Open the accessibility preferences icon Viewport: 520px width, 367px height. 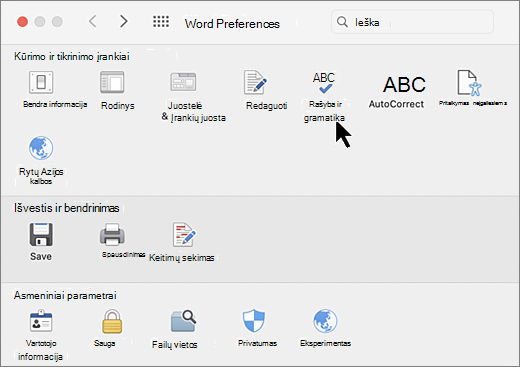tap(469, 83)
